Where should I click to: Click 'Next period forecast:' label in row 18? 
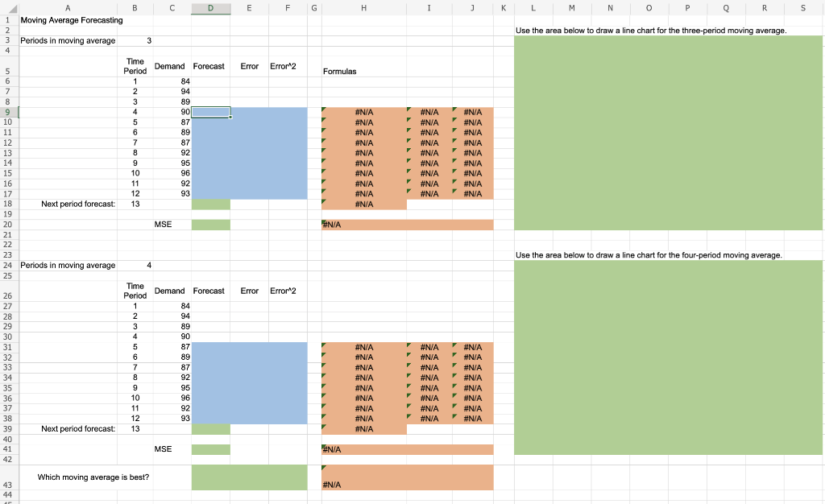pos(78,204)
